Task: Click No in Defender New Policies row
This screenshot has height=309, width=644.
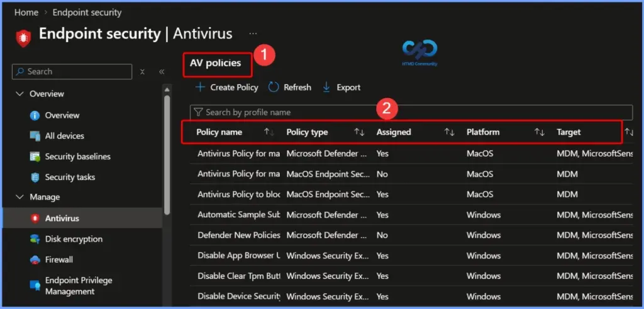Action: point(382,235)
